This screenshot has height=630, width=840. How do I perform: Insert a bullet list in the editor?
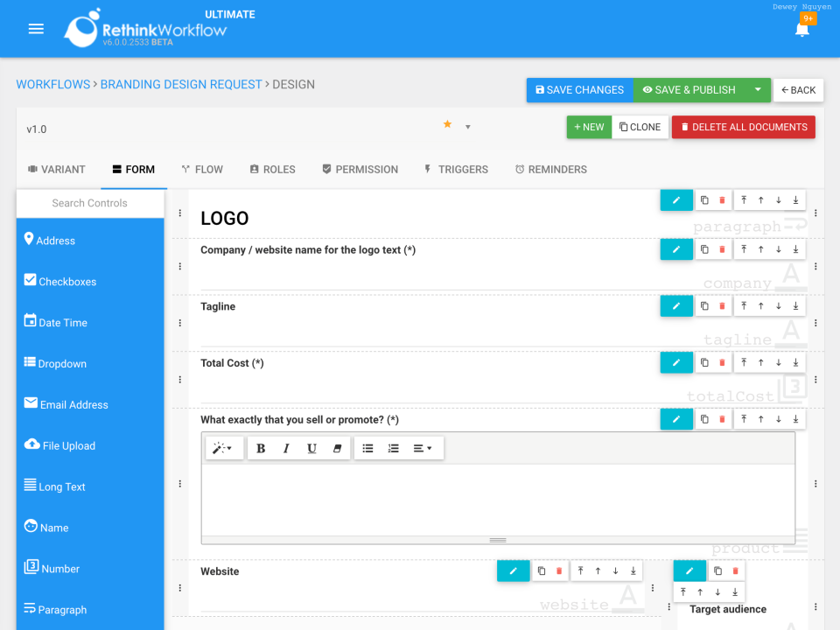click(x=367, y=447)
